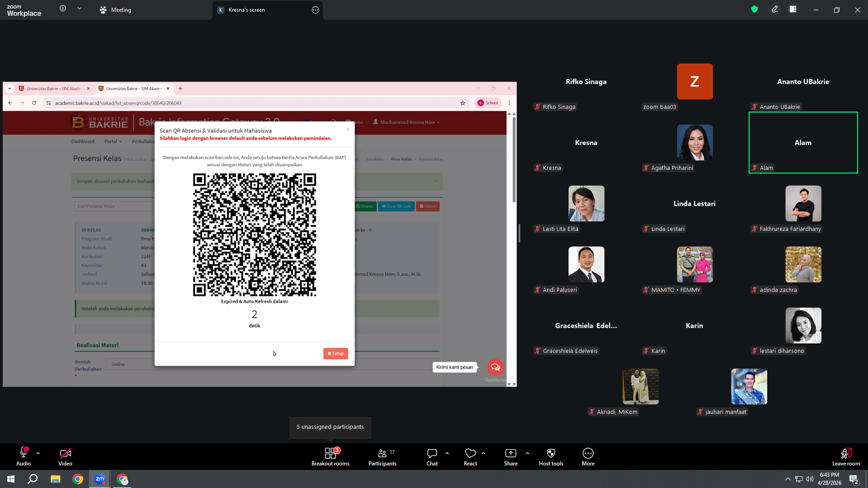Open the meeting info icon

click(x=63, y=9)
